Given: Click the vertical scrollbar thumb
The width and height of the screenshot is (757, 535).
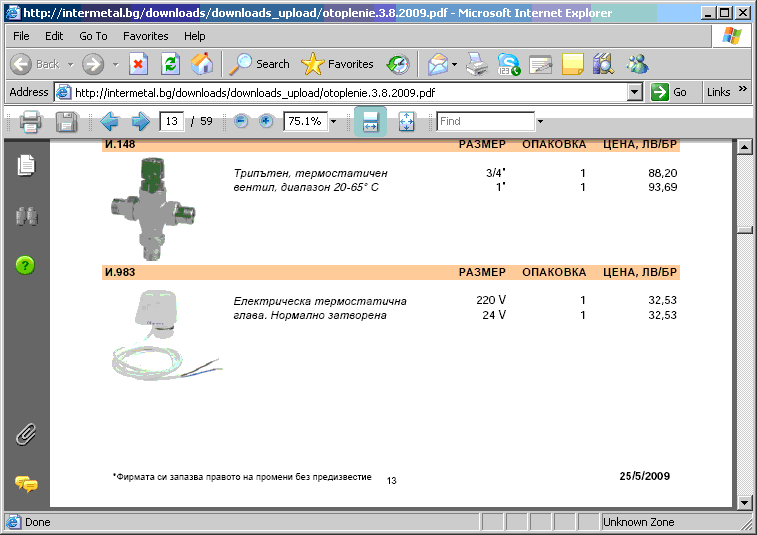Looking at the screenshot, I should click(x=745, y=230).
